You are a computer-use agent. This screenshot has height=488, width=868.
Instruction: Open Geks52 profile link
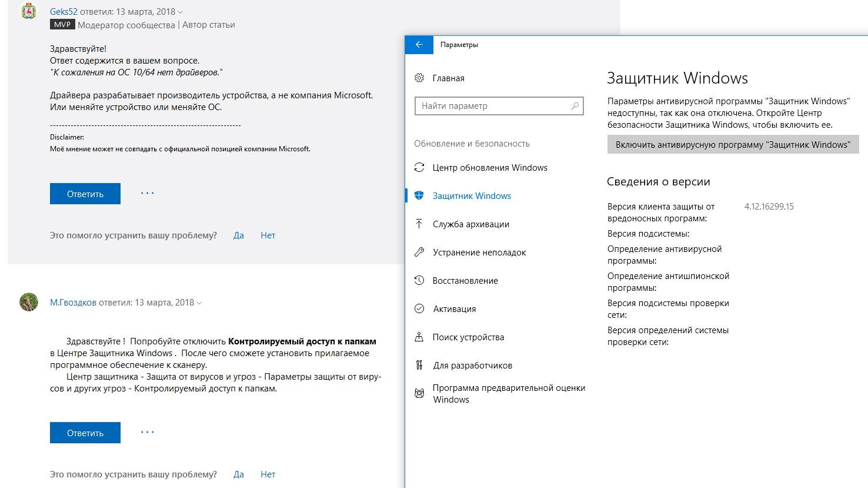pos(64,12)
